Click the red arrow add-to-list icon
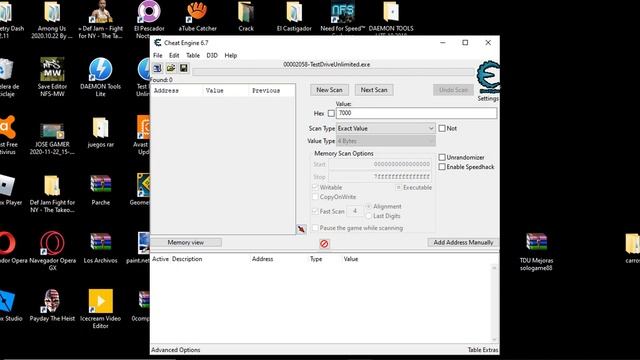The height and width of the screenshot is (360, 640). pos(301,229)
